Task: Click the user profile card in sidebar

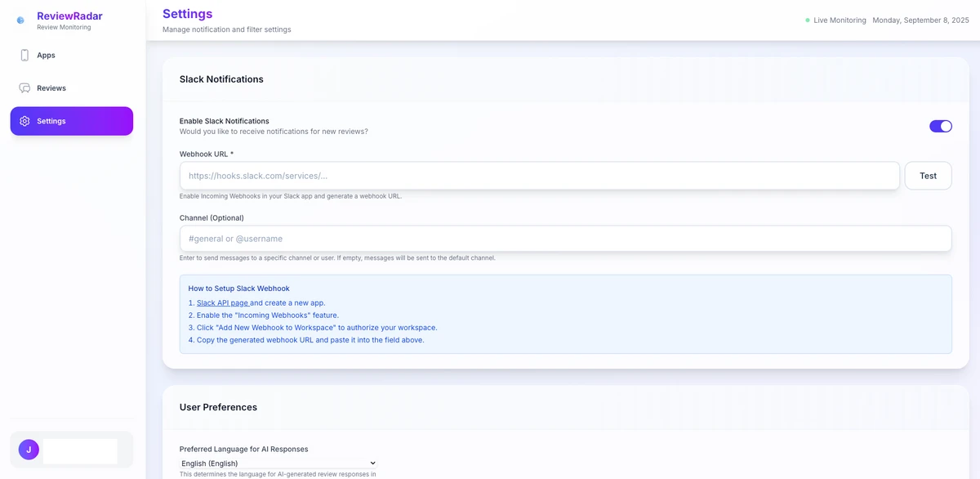Action: tap(72, 450)
